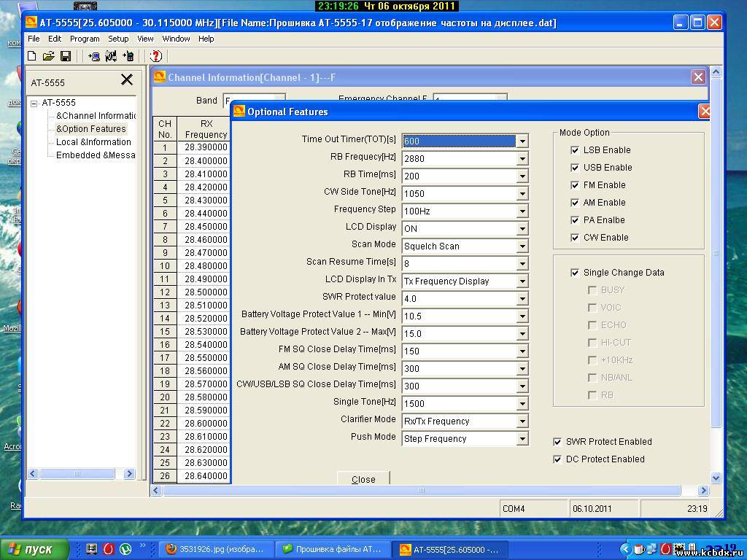Open LCD Display In Tx dropdown
Viewport: 747px width, 560px height.
click(522, 281)
